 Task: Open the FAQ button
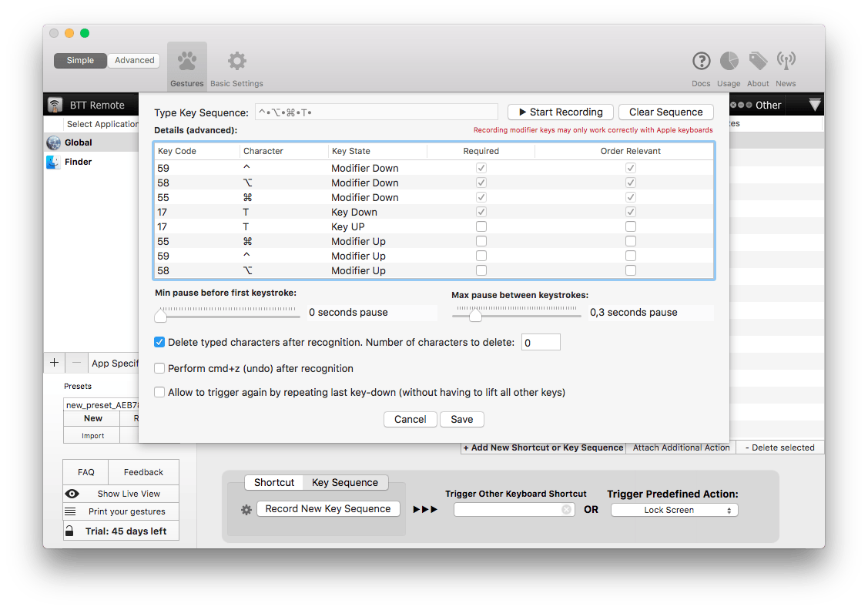click(x=85, y=472)
